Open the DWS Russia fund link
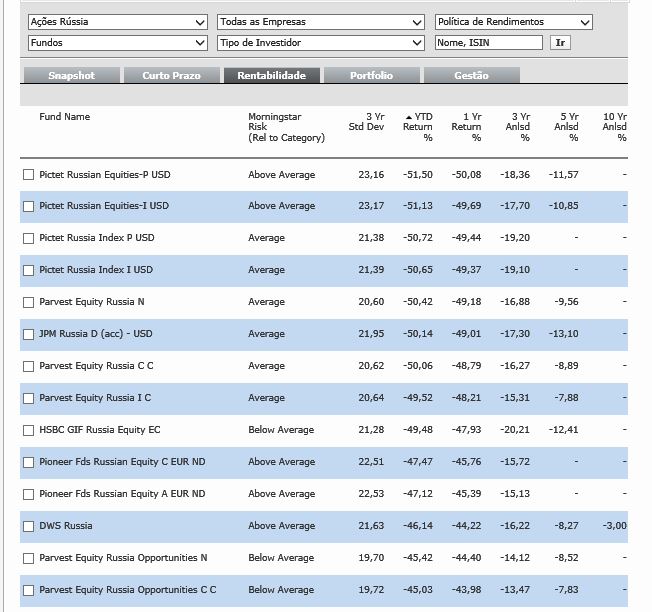 [x=66, y=526]
